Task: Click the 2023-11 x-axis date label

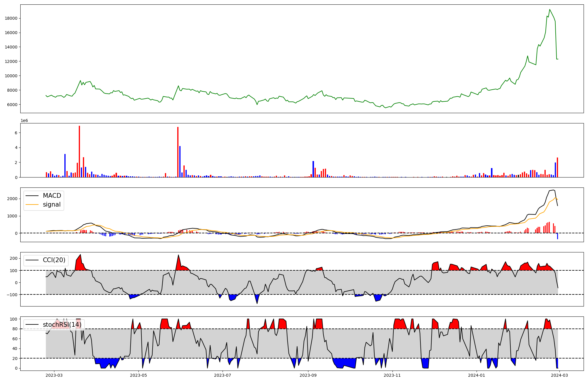Action: coord(392,375)
